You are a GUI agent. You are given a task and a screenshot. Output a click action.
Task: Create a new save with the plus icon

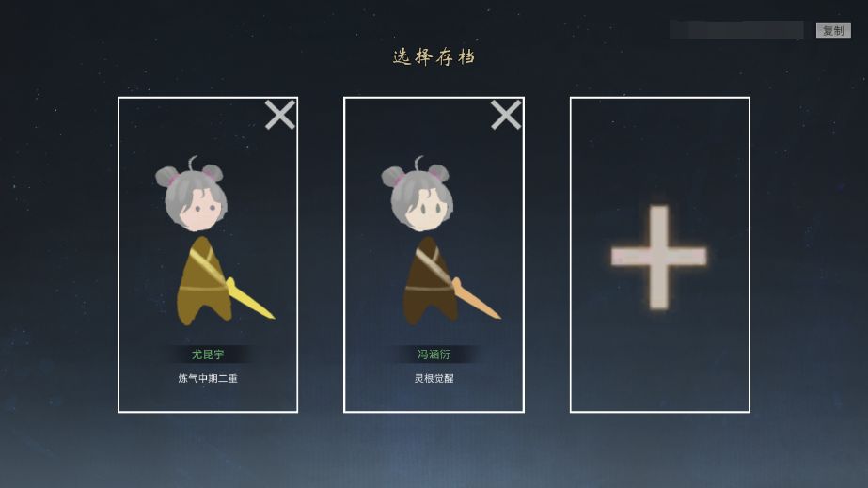(658, 258)
